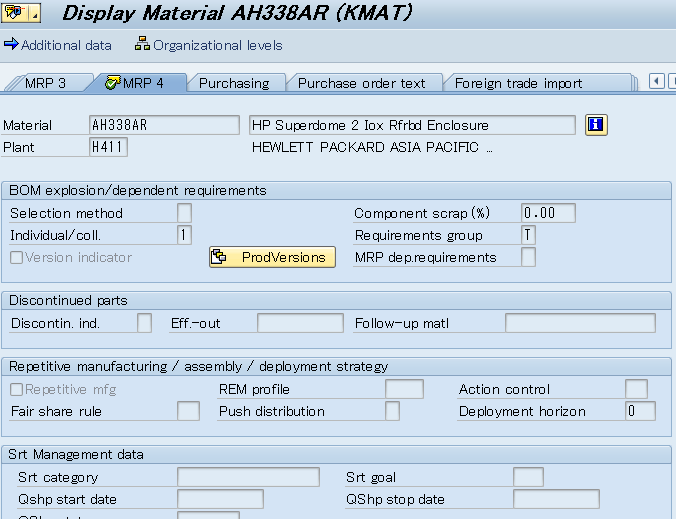Click the Discontinued parts group header

pos(68,300)
